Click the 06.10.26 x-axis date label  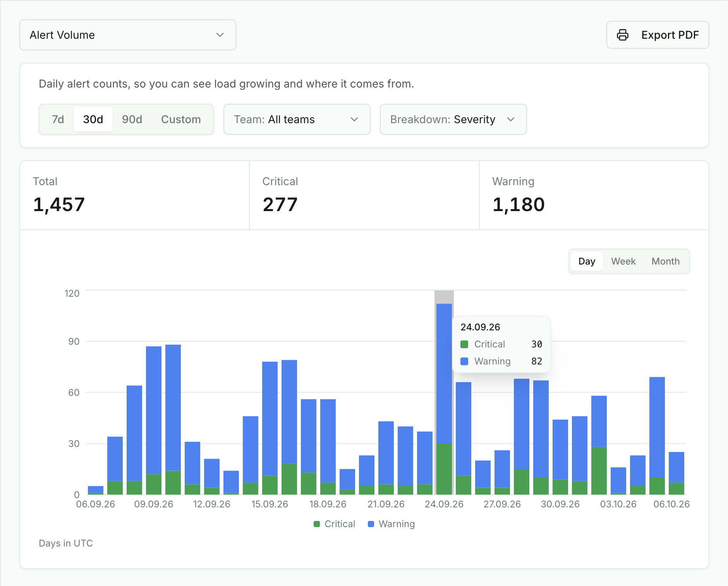point(671,504)
